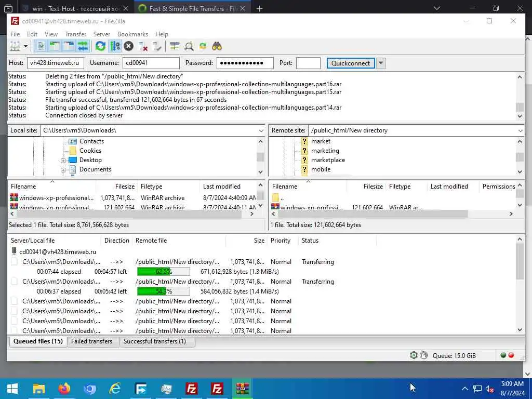The width and height of the screenshot is (532, 399).
Task: Launch Firefox from the taskbar
Action: 64,389
